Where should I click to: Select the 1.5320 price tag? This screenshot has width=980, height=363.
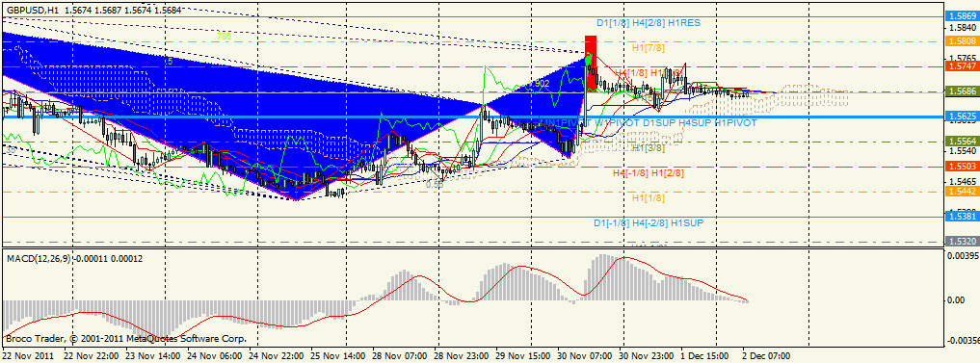[962, 241]
